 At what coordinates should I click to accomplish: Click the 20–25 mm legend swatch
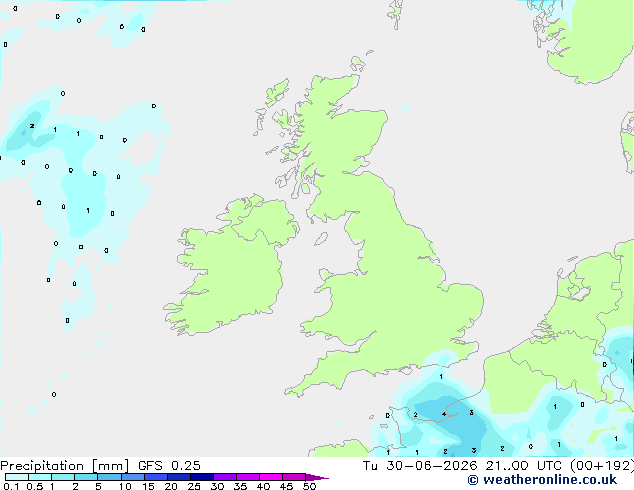(179, 477)
